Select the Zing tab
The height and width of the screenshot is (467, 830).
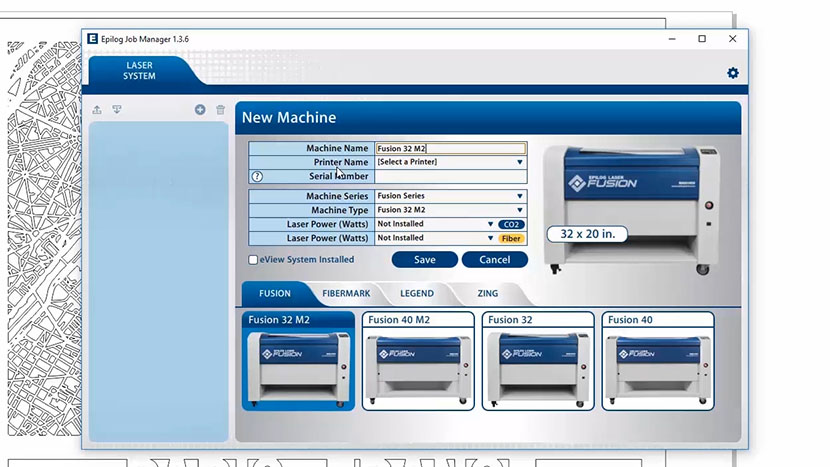coord(487,294)
